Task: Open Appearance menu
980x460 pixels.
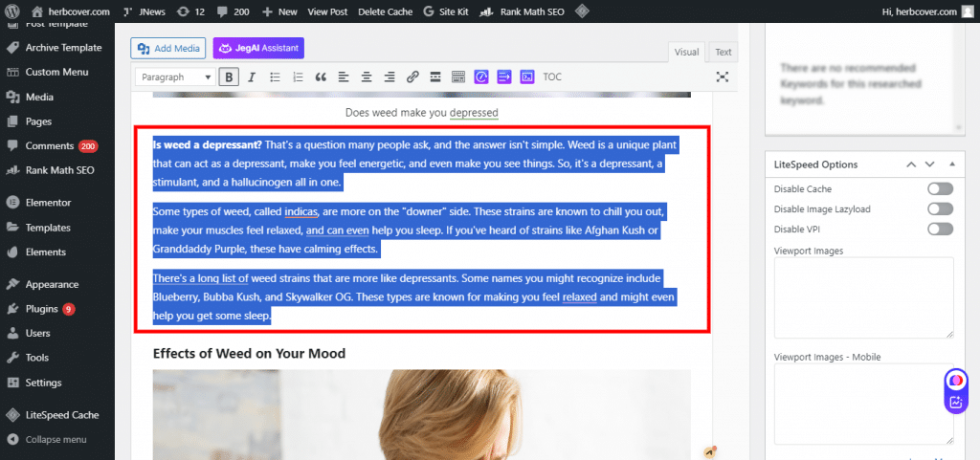Action: (x=57, y=284)
